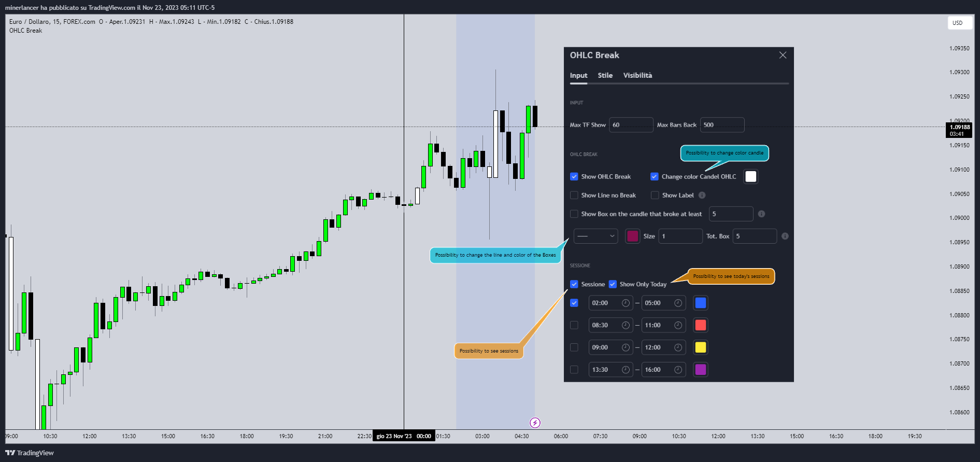
Task: Open the white candle color swatch
Action: point(750,176)
